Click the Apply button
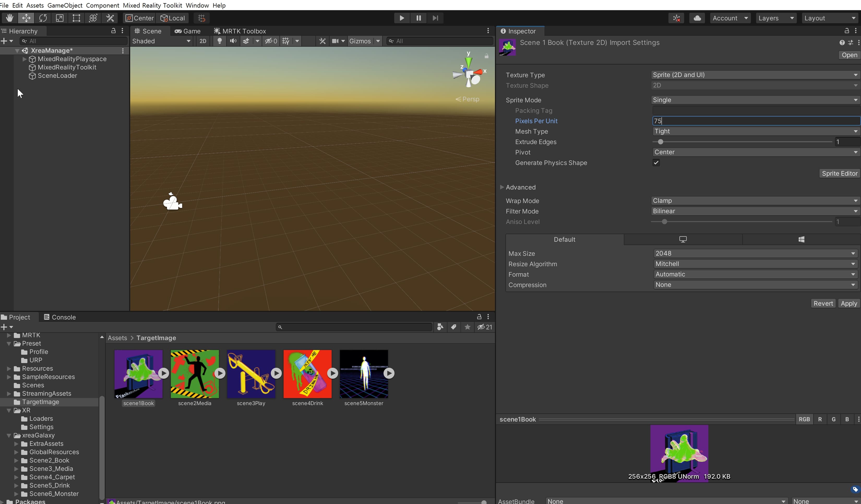Screen dimensions: 861x504 (x=848, y=304)
